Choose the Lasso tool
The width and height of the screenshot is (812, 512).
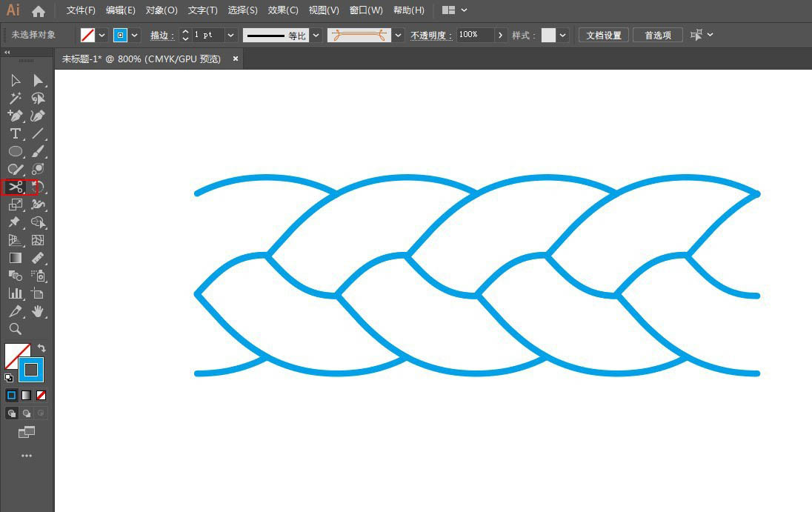[x=38, y=99]
